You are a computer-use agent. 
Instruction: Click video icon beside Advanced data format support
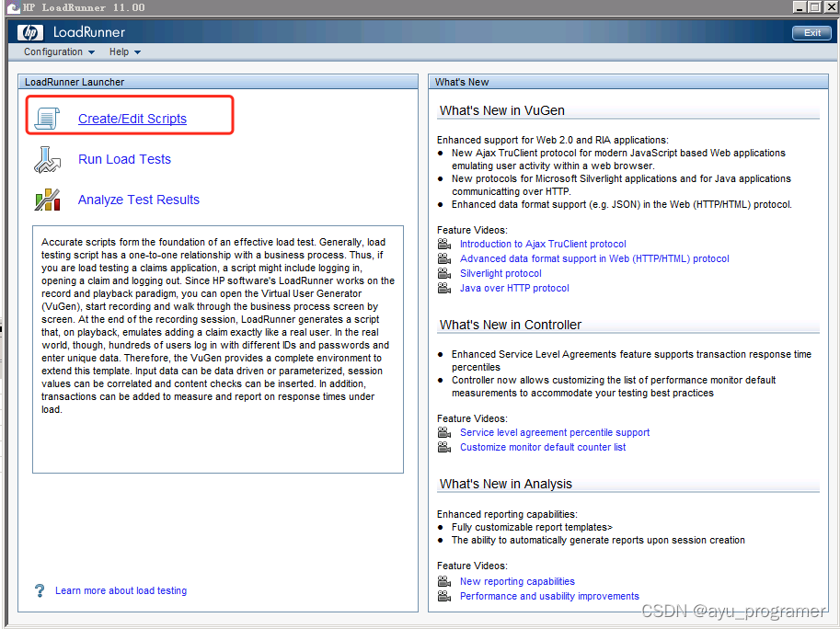point(444,258)
